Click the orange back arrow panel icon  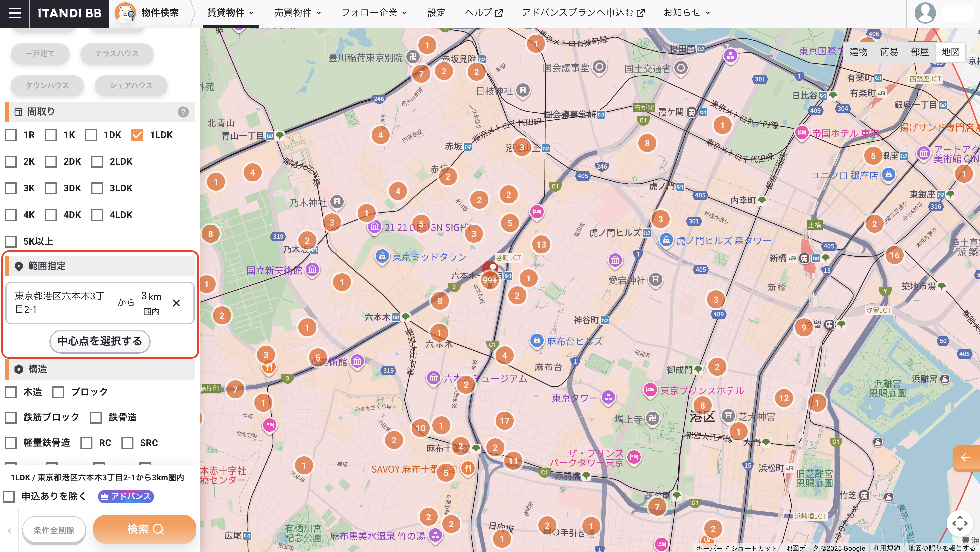tap(966, 457)
